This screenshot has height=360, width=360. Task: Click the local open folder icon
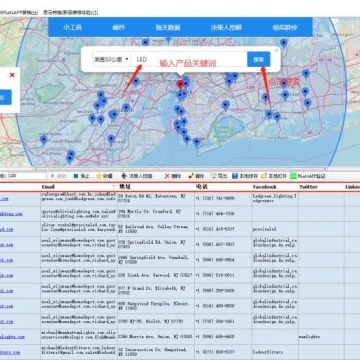[264, 176]
